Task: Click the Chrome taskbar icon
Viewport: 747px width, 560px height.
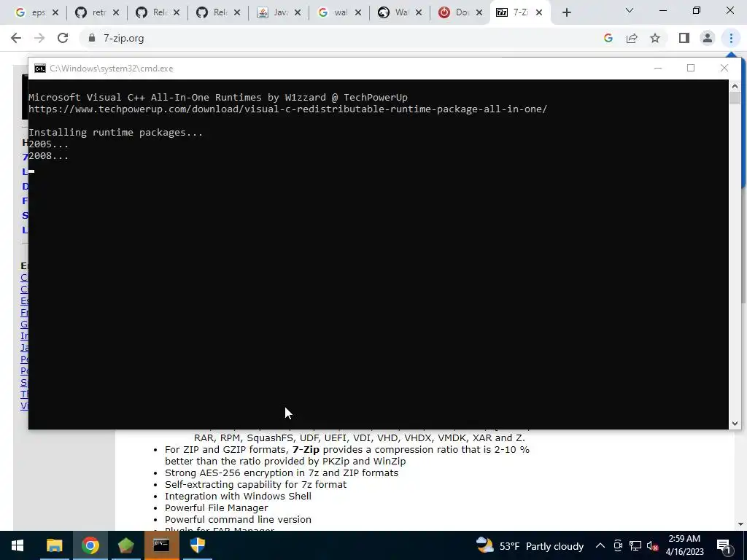Action: [90, 545]
